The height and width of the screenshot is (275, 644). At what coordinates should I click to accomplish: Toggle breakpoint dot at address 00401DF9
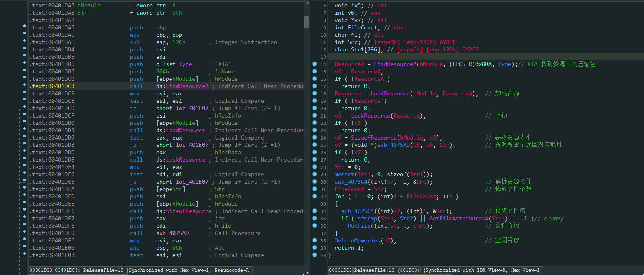pyautogui.click(x=25, y=232)
